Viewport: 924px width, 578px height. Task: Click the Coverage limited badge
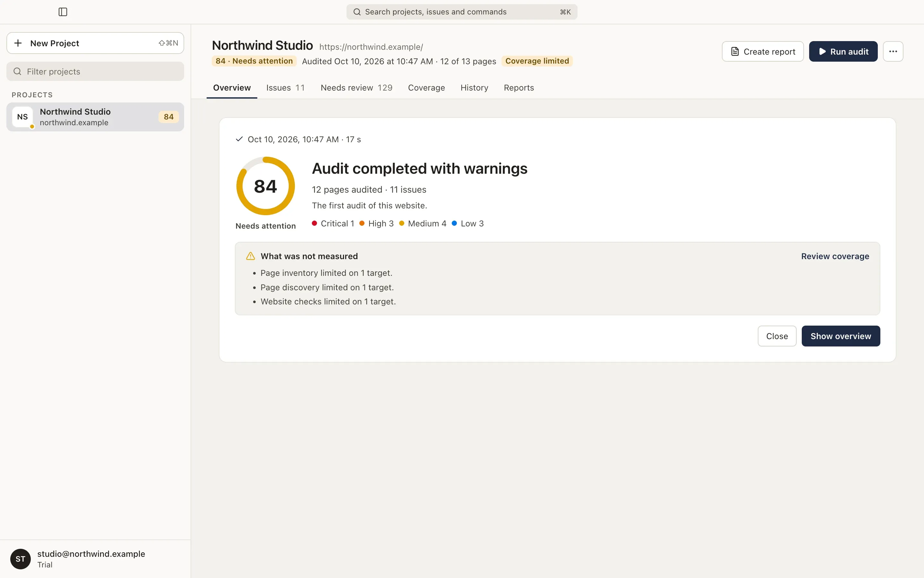[537, 61]
